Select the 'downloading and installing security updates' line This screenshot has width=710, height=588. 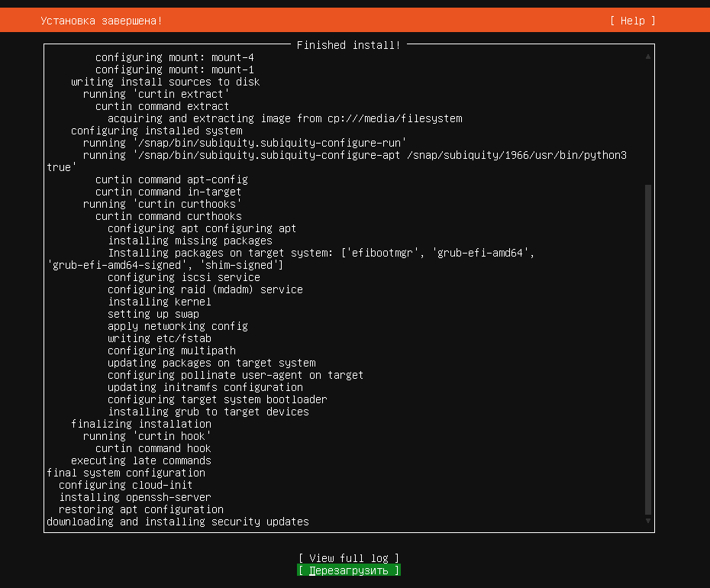(177, 522)
